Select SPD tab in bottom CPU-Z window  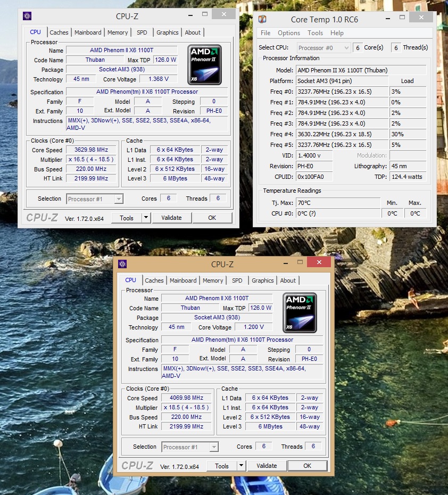coord(237,280)
